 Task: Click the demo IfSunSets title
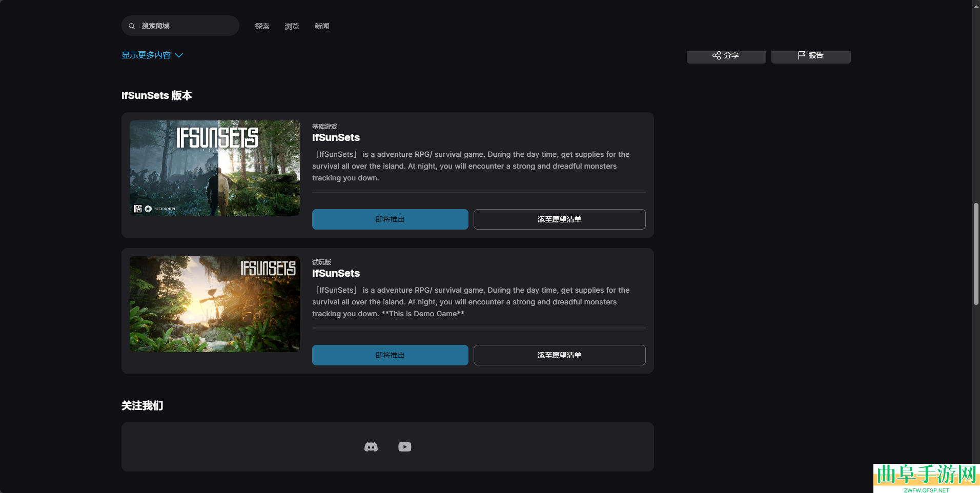[336, 273]
